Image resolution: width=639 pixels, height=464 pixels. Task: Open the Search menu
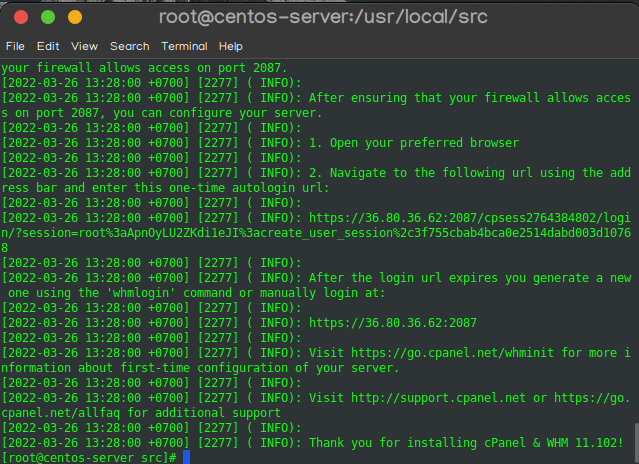130,46
